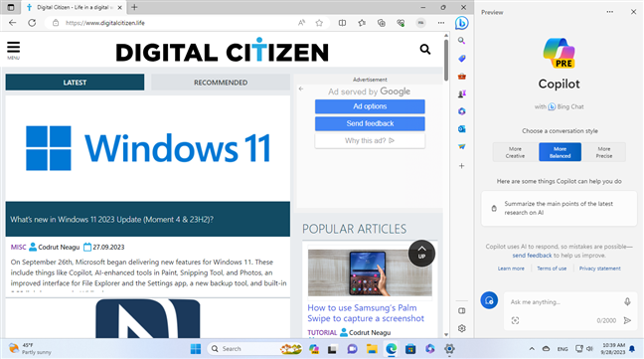Open Edge profile avatar

click(x=420, y=23)
